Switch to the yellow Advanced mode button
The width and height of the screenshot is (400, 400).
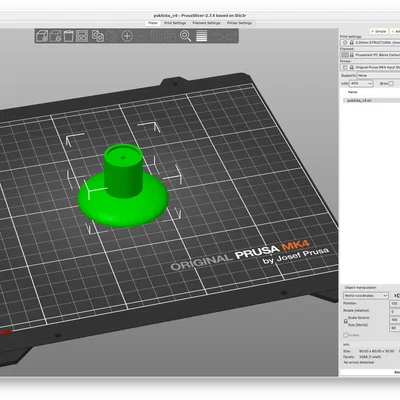[x=395, y=31]
